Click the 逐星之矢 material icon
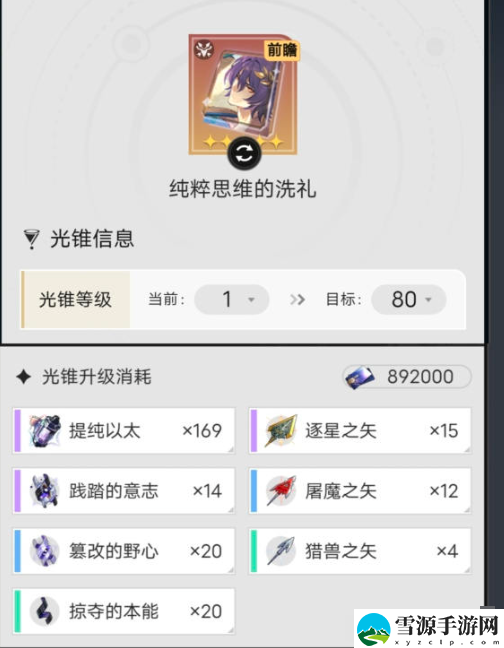Screen dimensions: 504x648 (x=281, y=431)
